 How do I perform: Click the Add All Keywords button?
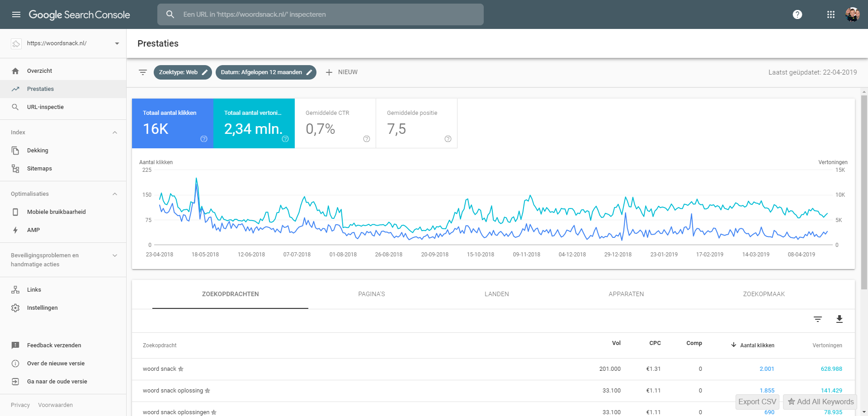click(821, 402)
